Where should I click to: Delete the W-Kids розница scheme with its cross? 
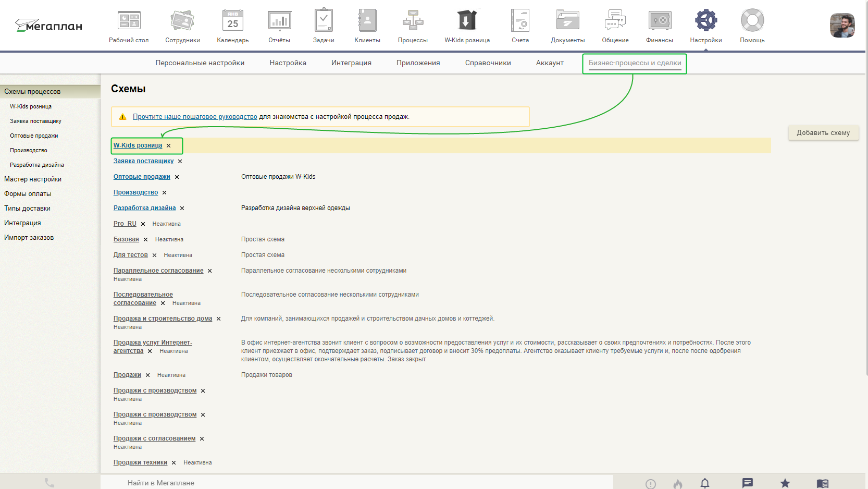tap(169, 146)
